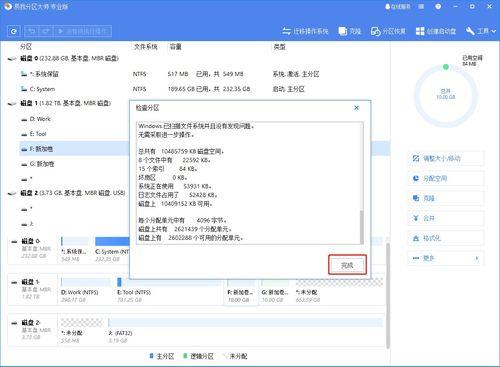Expand 更多 more options arrow

(477, 258)
